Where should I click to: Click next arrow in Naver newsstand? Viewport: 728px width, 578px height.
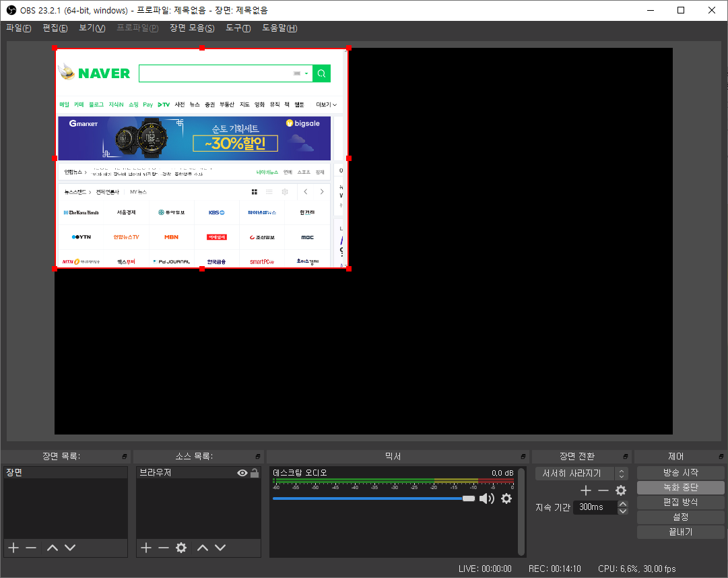[322, 192]
